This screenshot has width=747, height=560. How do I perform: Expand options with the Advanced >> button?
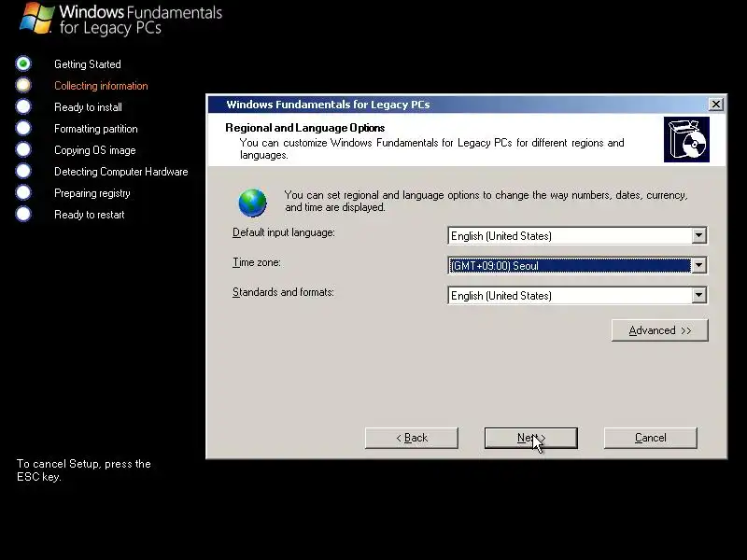point(660,330)
